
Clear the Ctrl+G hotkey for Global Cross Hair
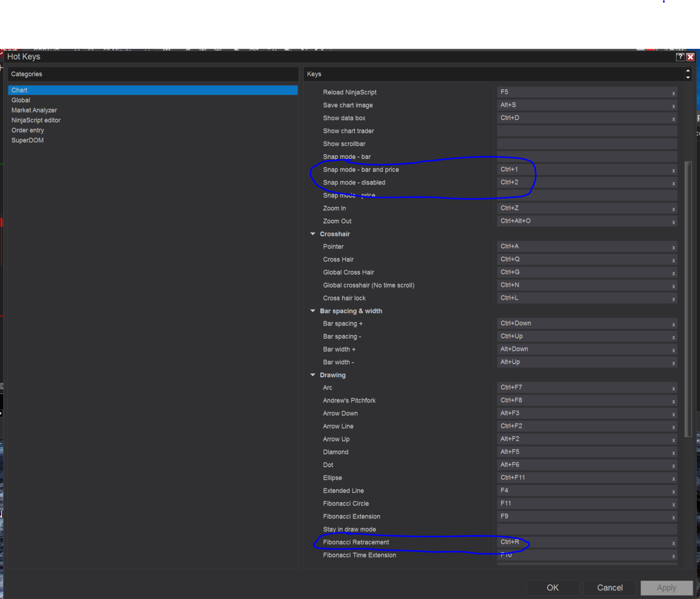(x=673, y=273)
